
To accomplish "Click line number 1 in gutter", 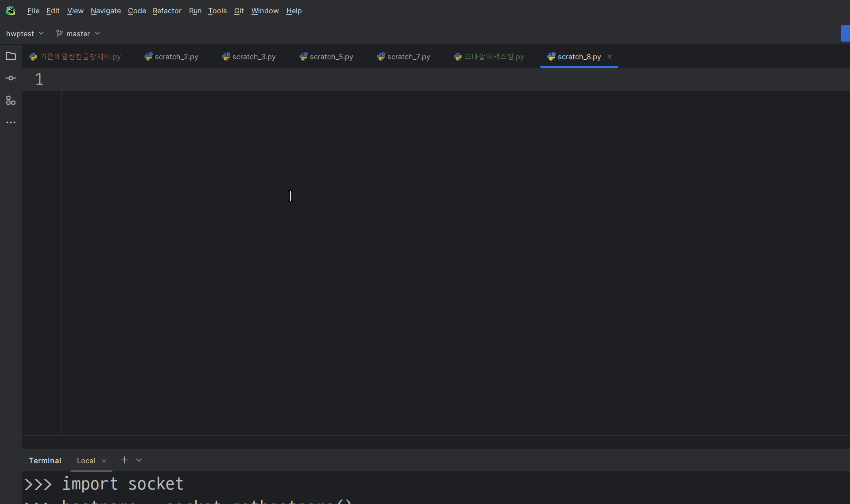I will tap(39, 79).
